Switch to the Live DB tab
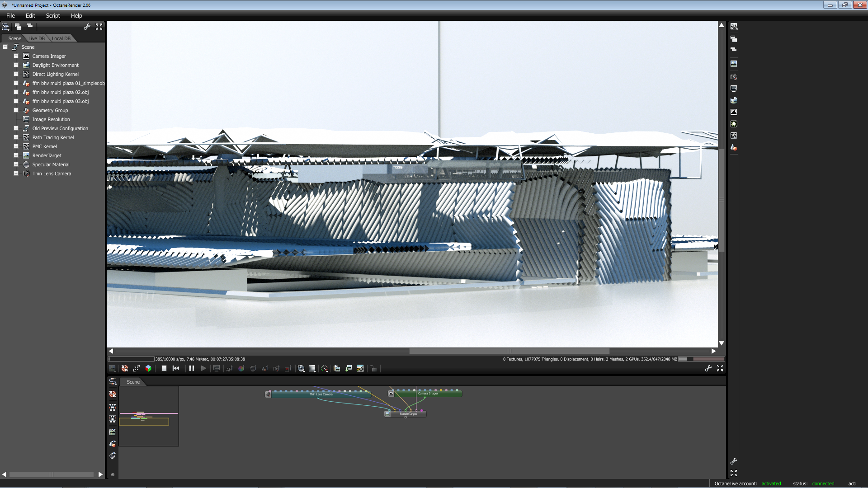Viewport: 868px width, 488px height. [x=36, y=38]
